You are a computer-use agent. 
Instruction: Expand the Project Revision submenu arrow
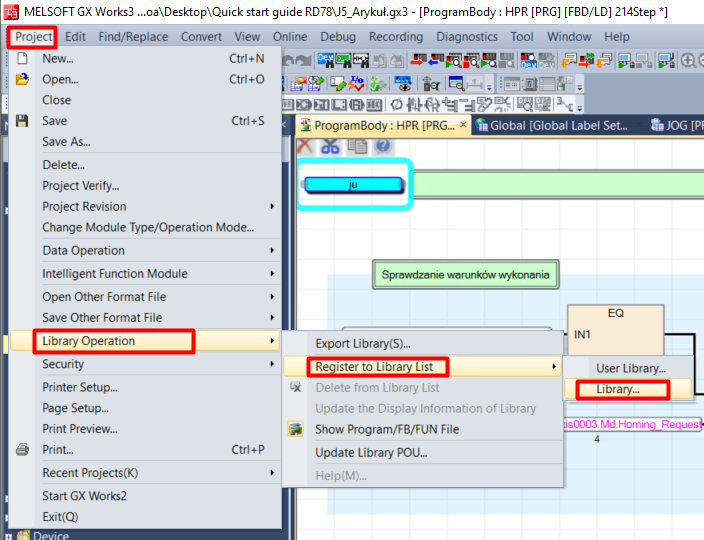pyautogui.click(x=272, y=206)
